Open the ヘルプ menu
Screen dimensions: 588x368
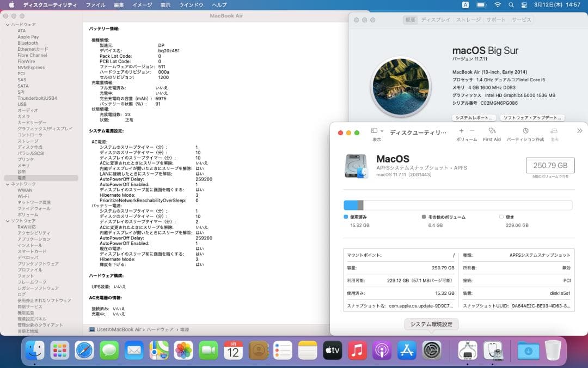[219, 5]
